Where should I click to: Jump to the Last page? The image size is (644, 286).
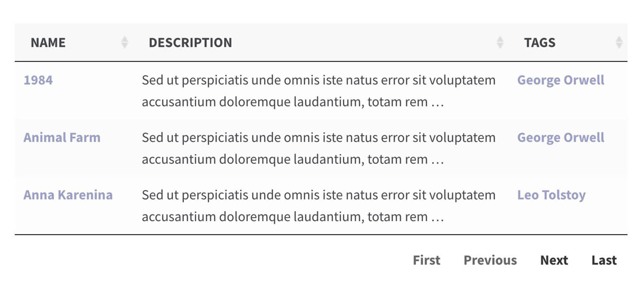coord(604,260)
